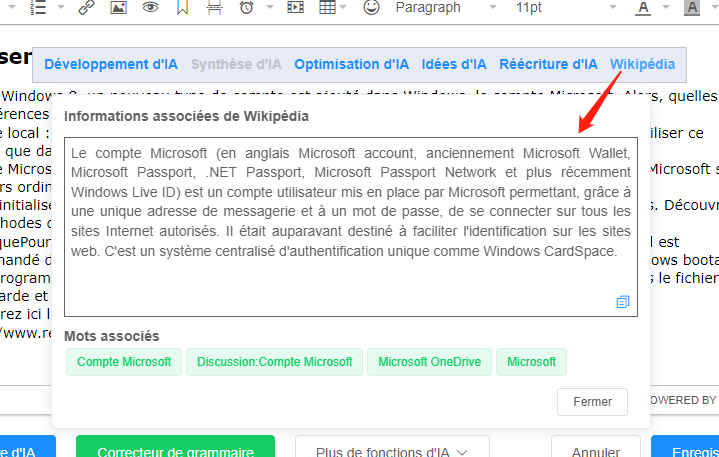
Task: Copy the Wikipedia text using the copy icon
Action: pos(623,302)
